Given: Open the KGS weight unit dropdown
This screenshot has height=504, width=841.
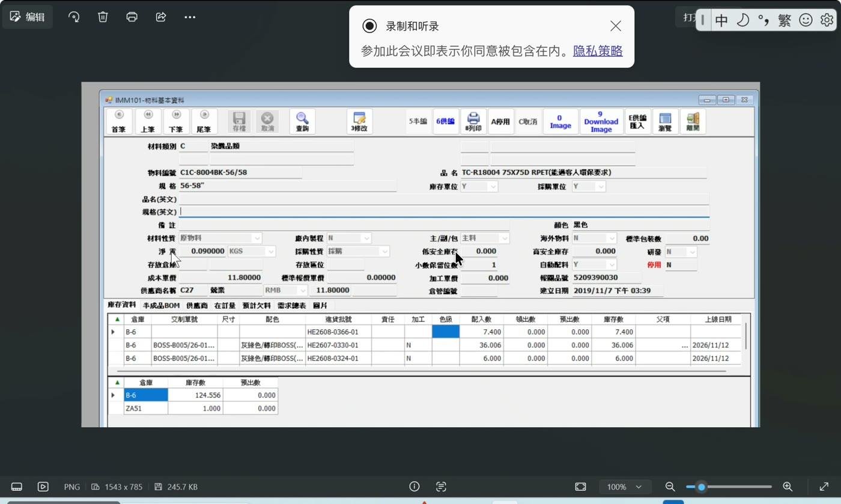Looking at the screenshot, I should point(271,252).
